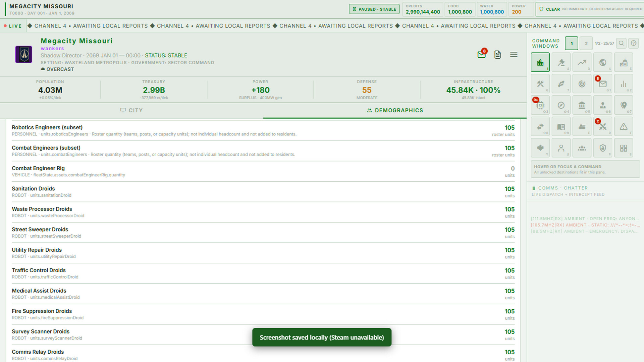Open the radar command window
This screenshot has width=644, height=362.
click(x=582, y=84)
